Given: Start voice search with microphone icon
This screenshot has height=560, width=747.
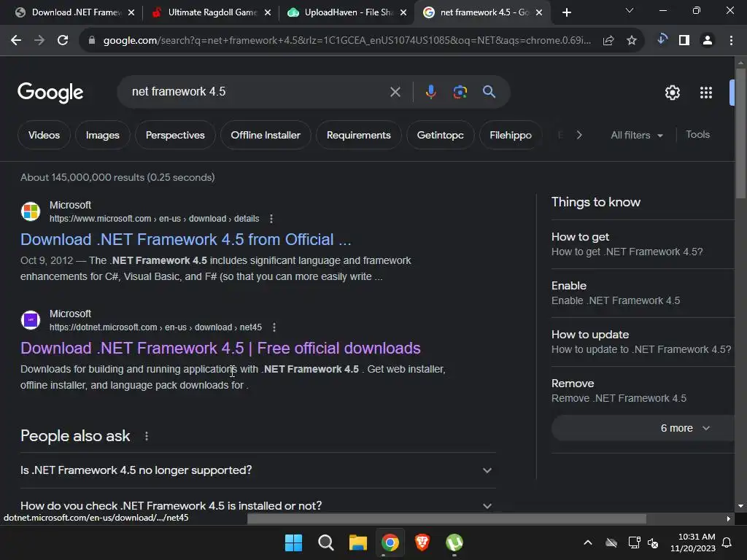Looking at the screenshot, I should pos(430,91).
